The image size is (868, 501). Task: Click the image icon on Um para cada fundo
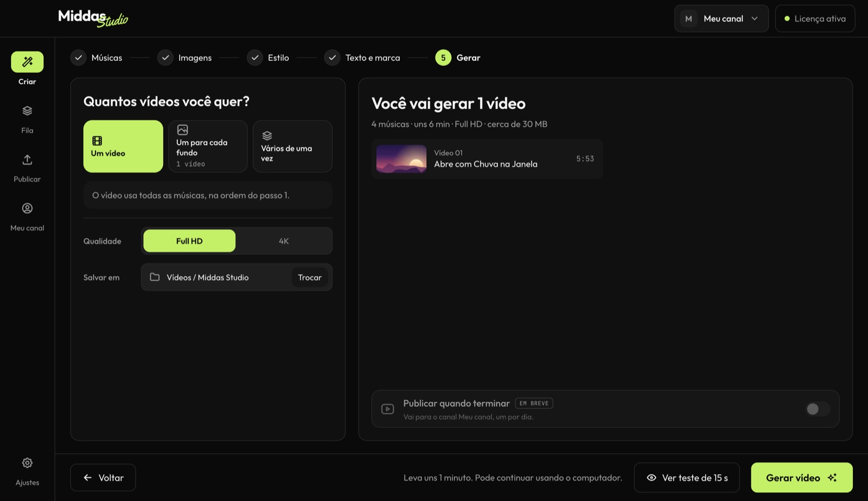point(182,130)
